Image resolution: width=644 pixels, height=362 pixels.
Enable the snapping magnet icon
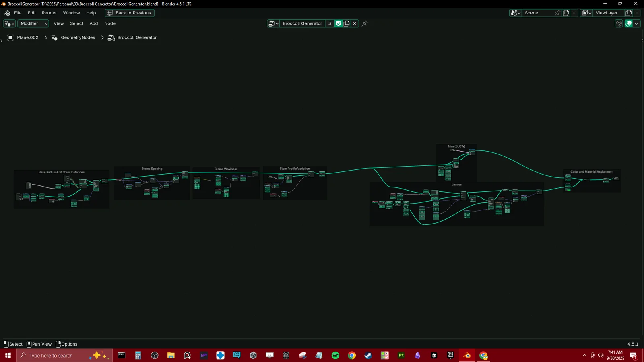[619, 23]
